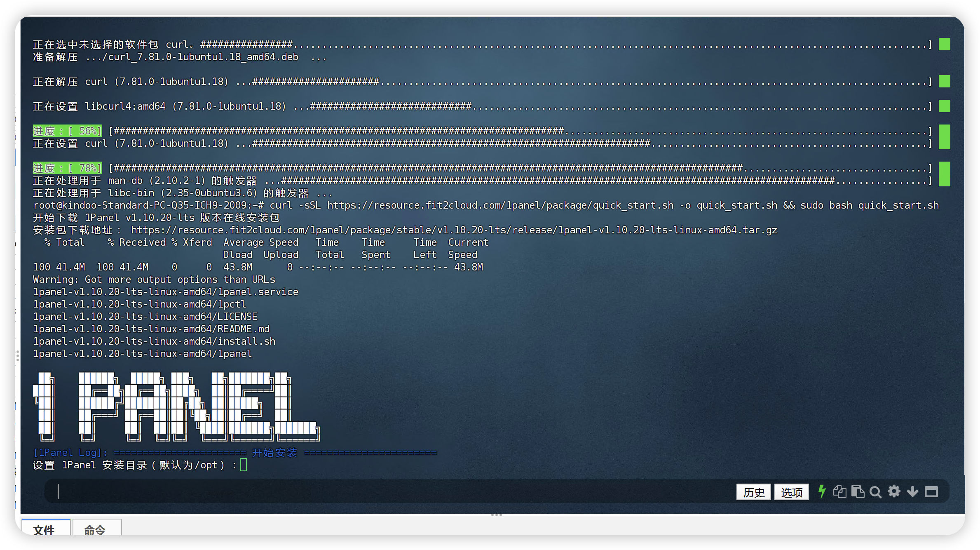The width and height of the screenshot is (980, 550).
Task: Click the 'Warning: Got more output options' line
Action: tap(154, 280)
